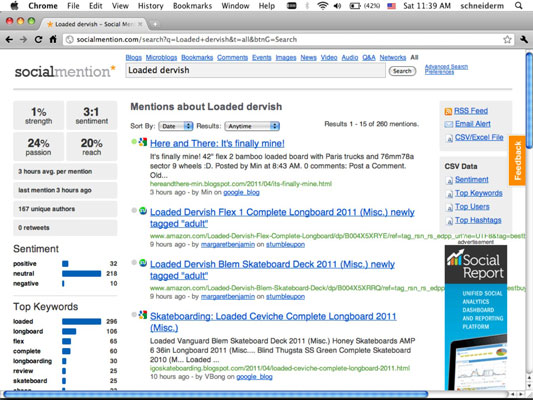Click the Email Alert envelope icon
533x400 pixels.
tap(449, 124)
